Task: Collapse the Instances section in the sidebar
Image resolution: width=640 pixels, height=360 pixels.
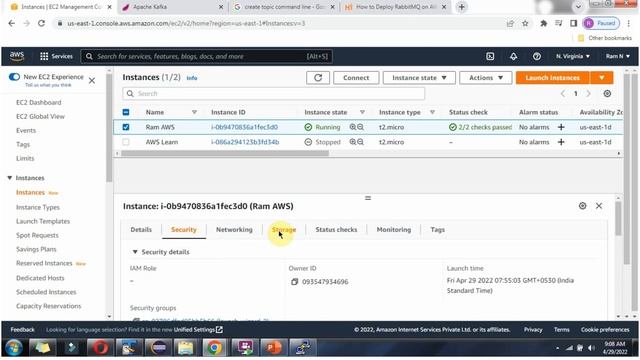Action: coord(10,178)
